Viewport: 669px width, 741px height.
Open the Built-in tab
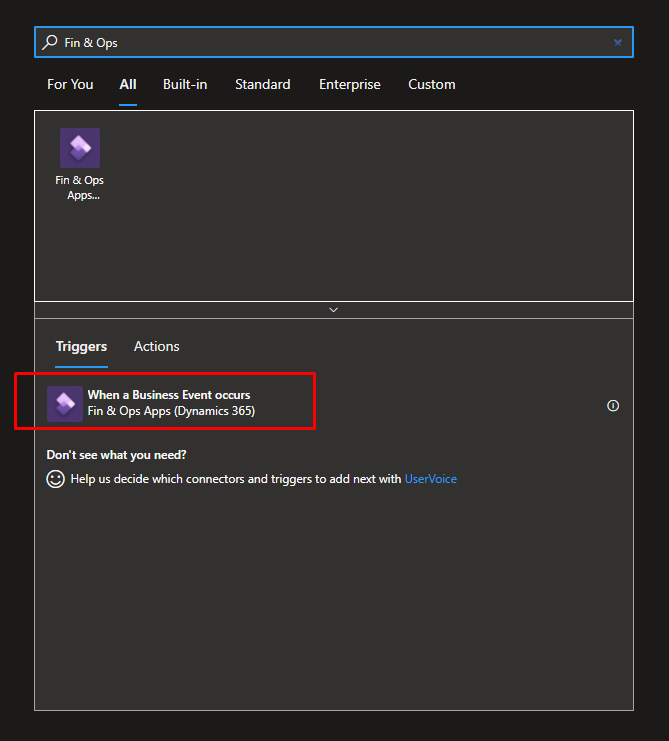(185, 85)
